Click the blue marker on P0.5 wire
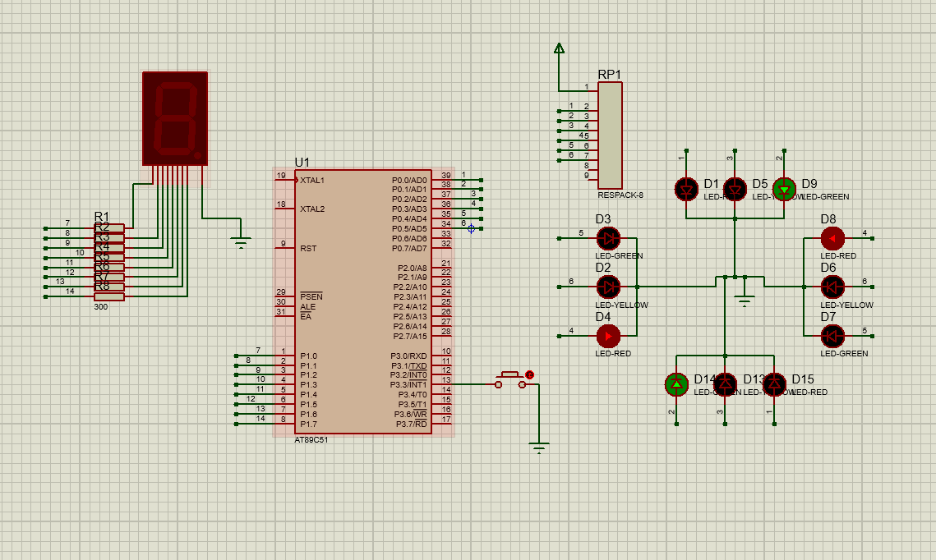Viewport: 936px width, 560px height. (471, 228)
